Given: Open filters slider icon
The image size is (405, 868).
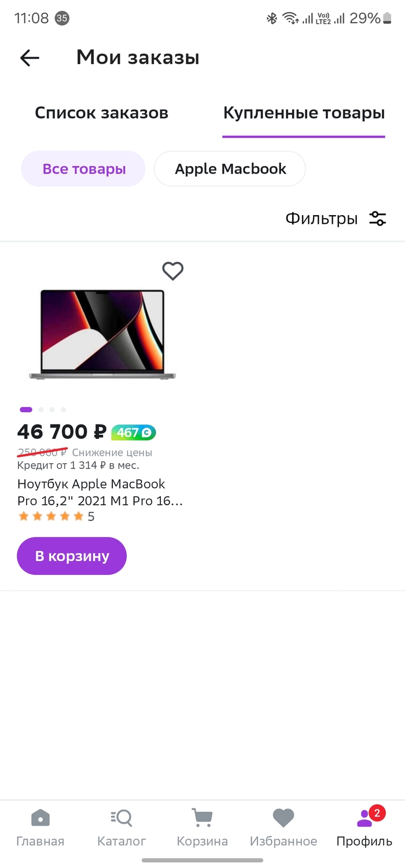Looking at the screenshot, I should point(378,219).
